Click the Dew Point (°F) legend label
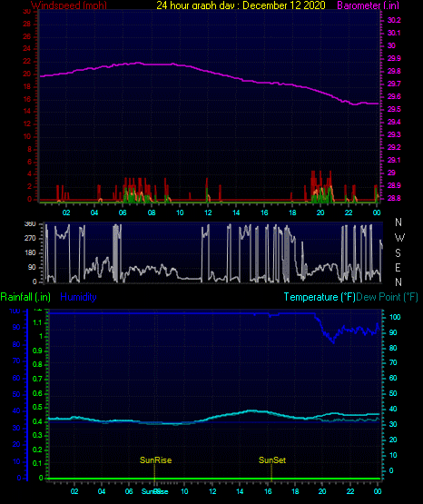 click(x=387, y=297)
